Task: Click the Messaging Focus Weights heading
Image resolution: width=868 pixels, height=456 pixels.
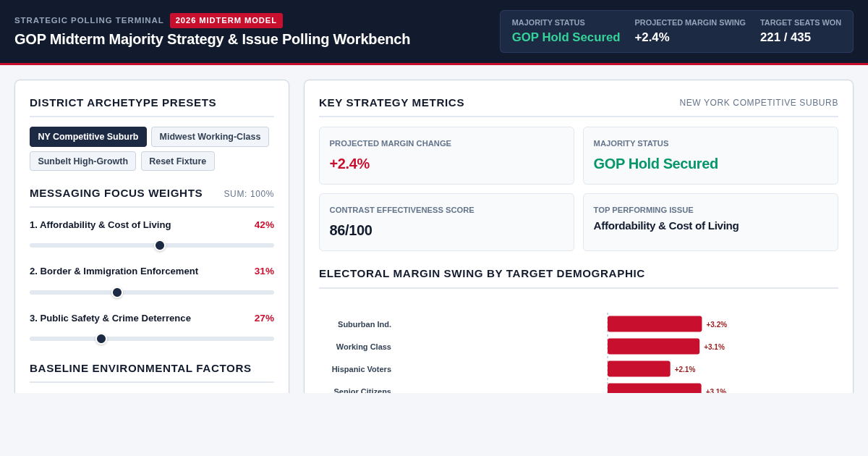Action: pyautogui.click(x=116, y=193)
